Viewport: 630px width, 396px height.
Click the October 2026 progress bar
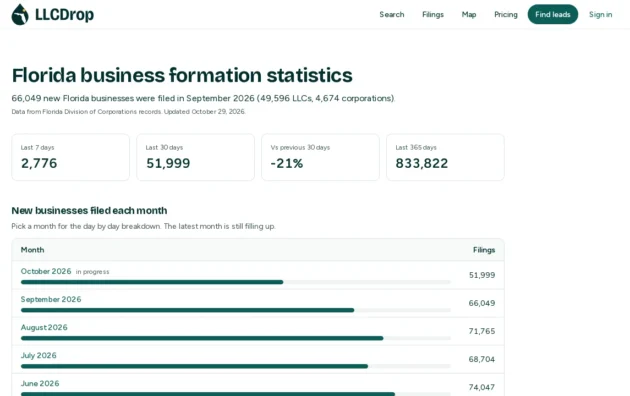(235, 282)
